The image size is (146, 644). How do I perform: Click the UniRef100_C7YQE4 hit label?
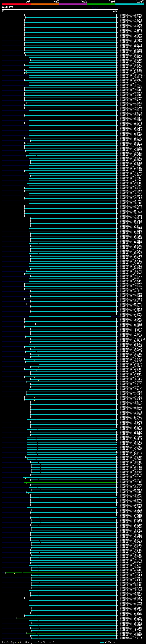point(131,575)
